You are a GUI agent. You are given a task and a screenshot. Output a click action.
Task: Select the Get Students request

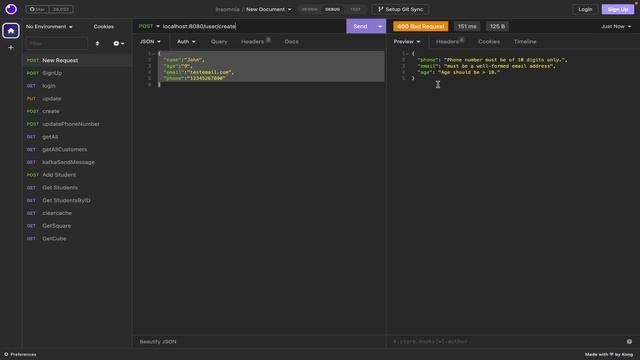(77, 188)
